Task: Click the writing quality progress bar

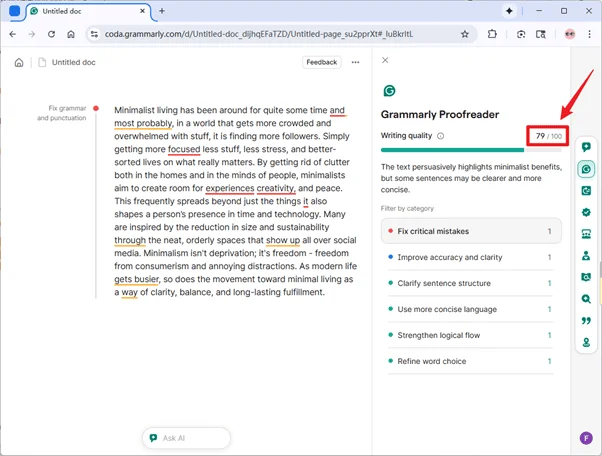Action: click(x=471, y=150)
